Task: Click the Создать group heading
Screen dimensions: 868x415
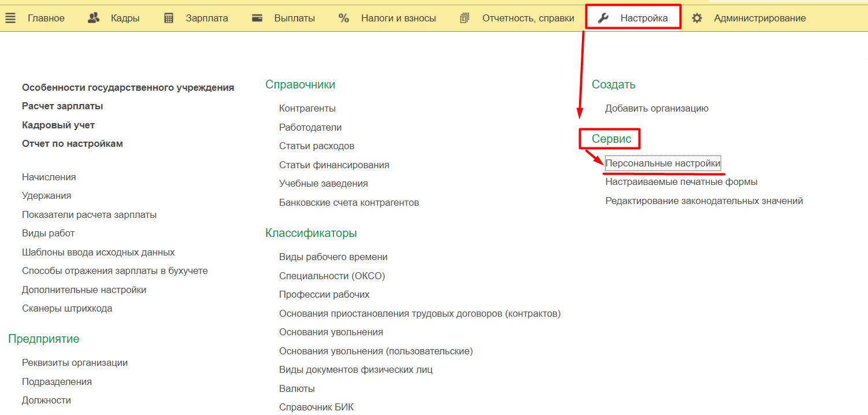Action: pos(614,84)
